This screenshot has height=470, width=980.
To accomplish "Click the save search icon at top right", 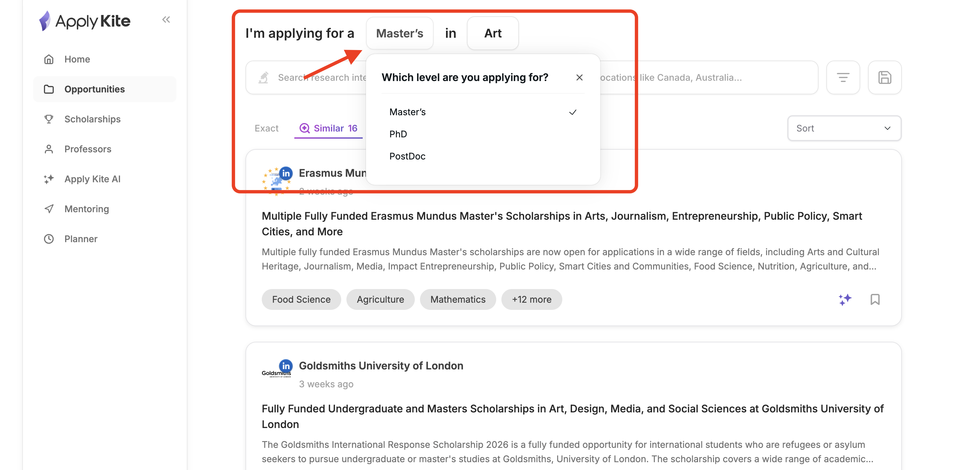I will (x=885, y=77).
